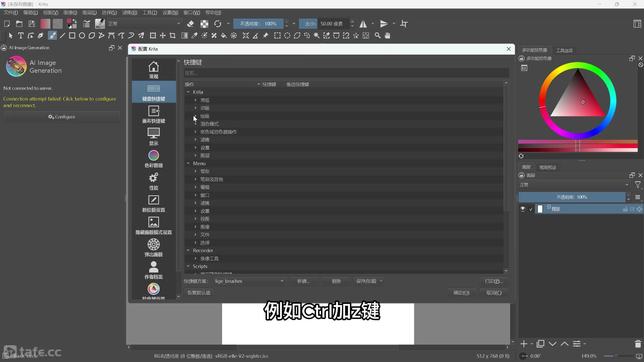This screenshot has height=362, width=644.
Task: Toggle preserve alpha checkerboard button
Action: 204,24
